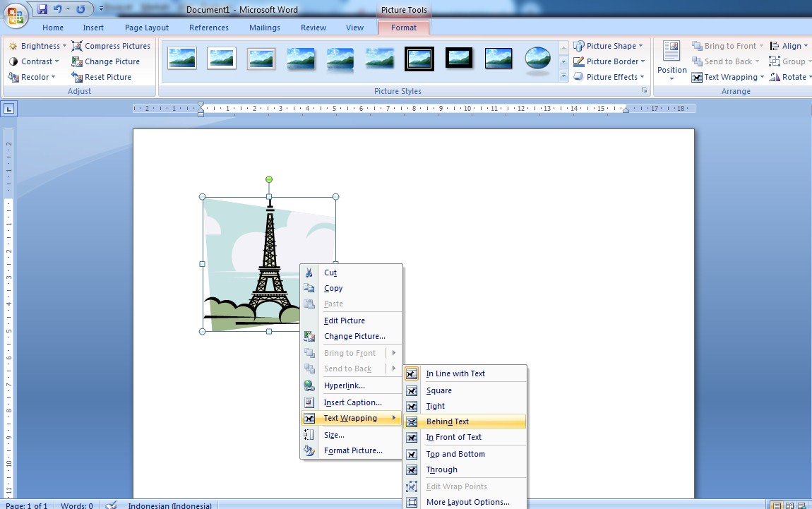Click the Undo icon in Quick Access

click(x=57, y=8)
